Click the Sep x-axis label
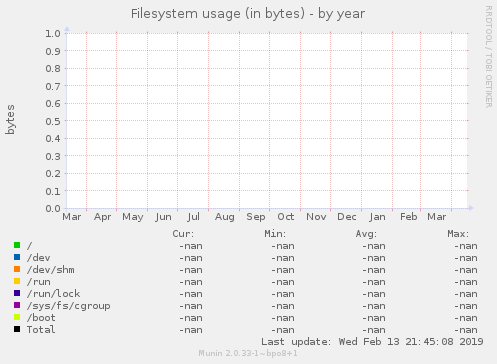The image size is (497, 364). tap(256, 217)
